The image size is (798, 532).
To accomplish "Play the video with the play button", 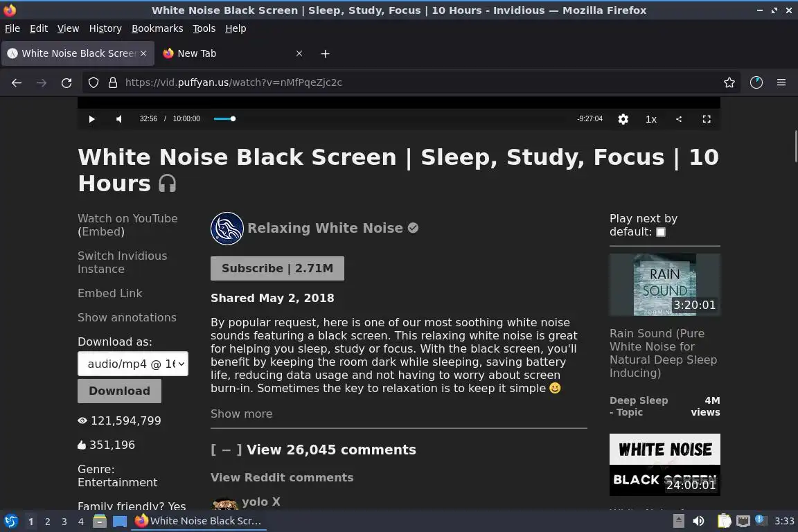I will (x=91, y=119).
